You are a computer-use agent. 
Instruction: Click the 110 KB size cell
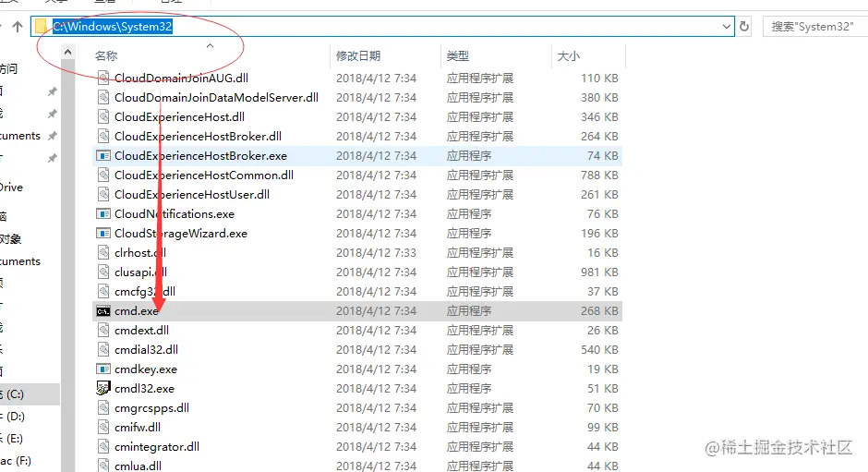click(x=599, y=79)
